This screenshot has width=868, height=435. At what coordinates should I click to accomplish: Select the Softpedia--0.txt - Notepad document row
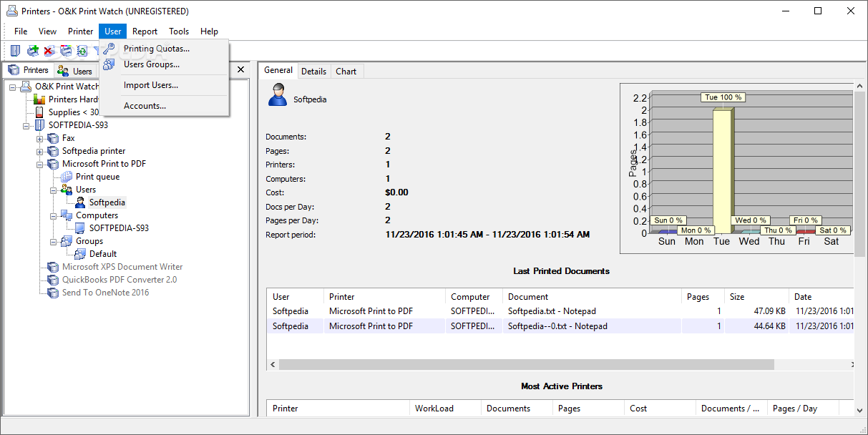(560, 326)
